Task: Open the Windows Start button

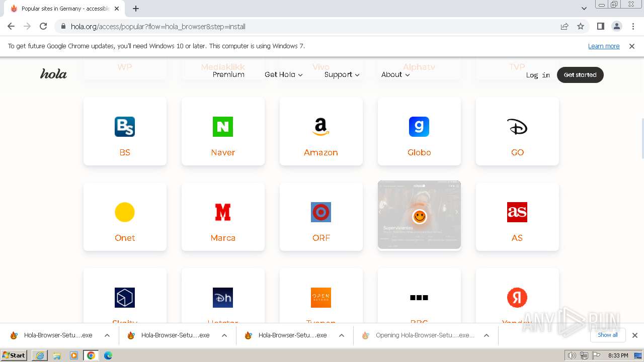Action: (x=14, y=355)
